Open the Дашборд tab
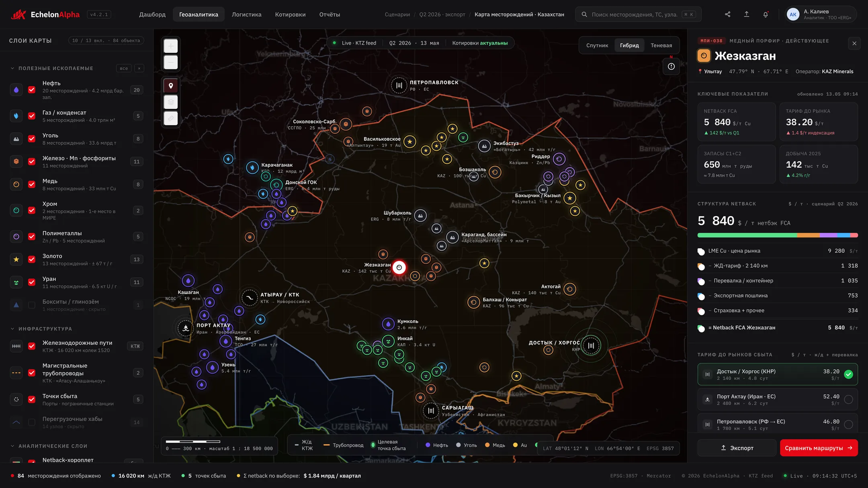 [152, 14]
